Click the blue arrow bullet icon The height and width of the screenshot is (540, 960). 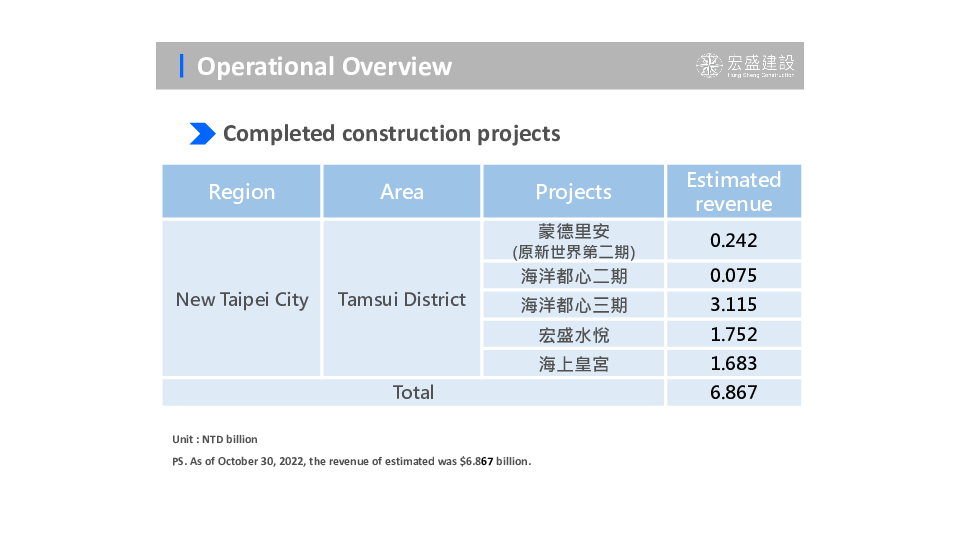click(202, 133)
